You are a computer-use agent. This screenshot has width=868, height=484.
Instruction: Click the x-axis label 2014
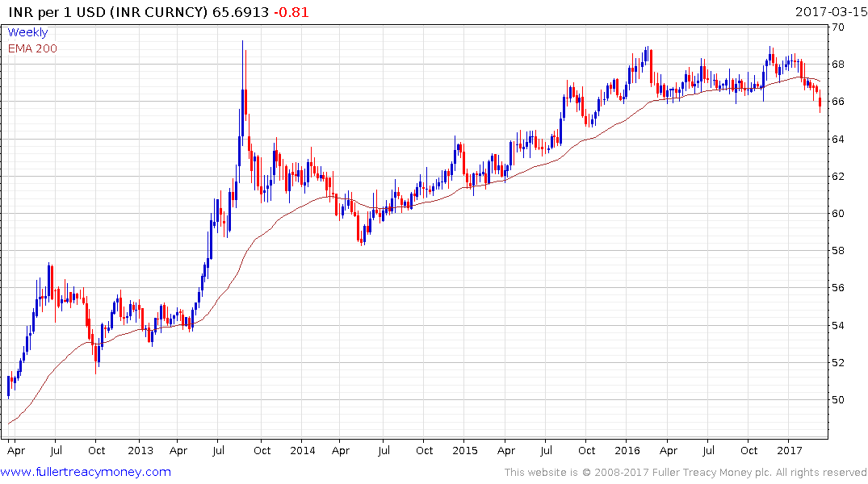click(x=302, y=450)
